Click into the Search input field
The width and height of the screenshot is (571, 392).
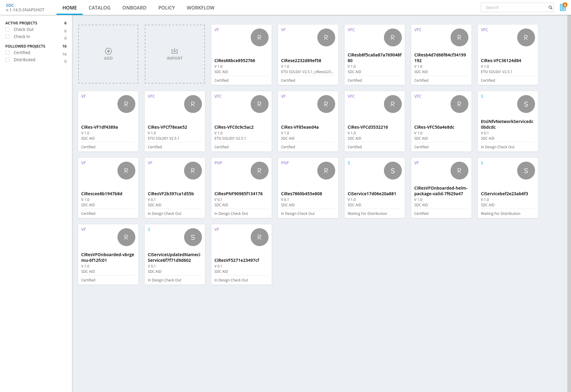pyautogui.click(x=514, y=7)
